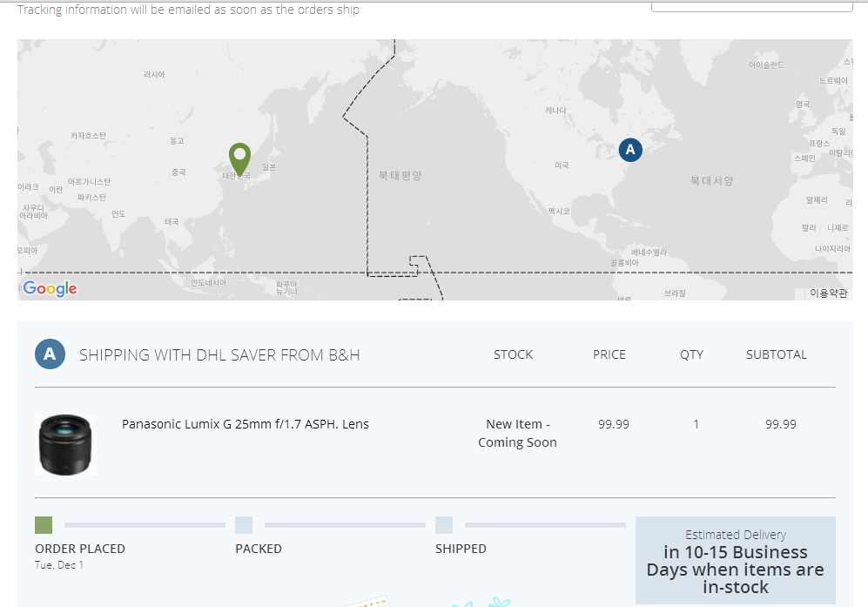
Task: Click the map terms of use link
Action: (828, 293)
